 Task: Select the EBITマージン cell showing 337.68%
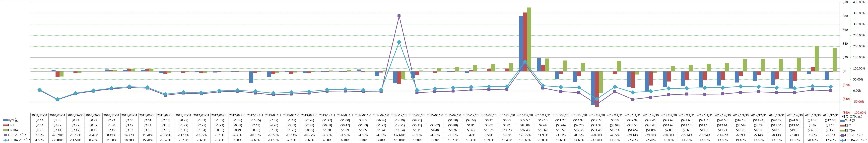pos(399,135)
